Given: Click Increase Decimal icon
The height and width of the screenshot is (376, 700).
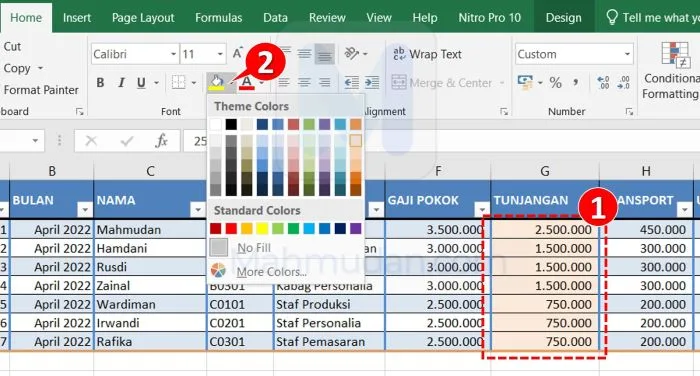Looking at the screenshot, I should click(603, 82).
